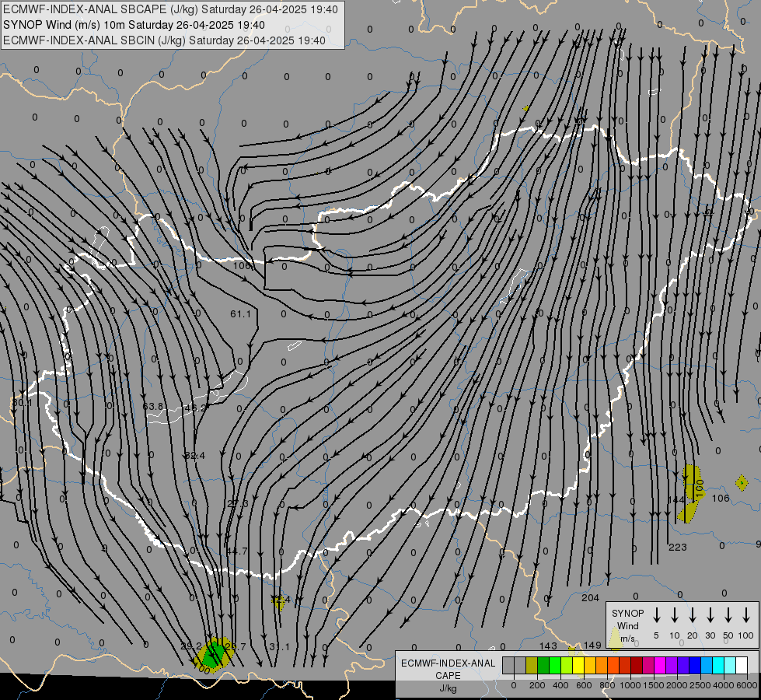Click the 2500 tick label on CAPE scale

click(x=700, y=685)
